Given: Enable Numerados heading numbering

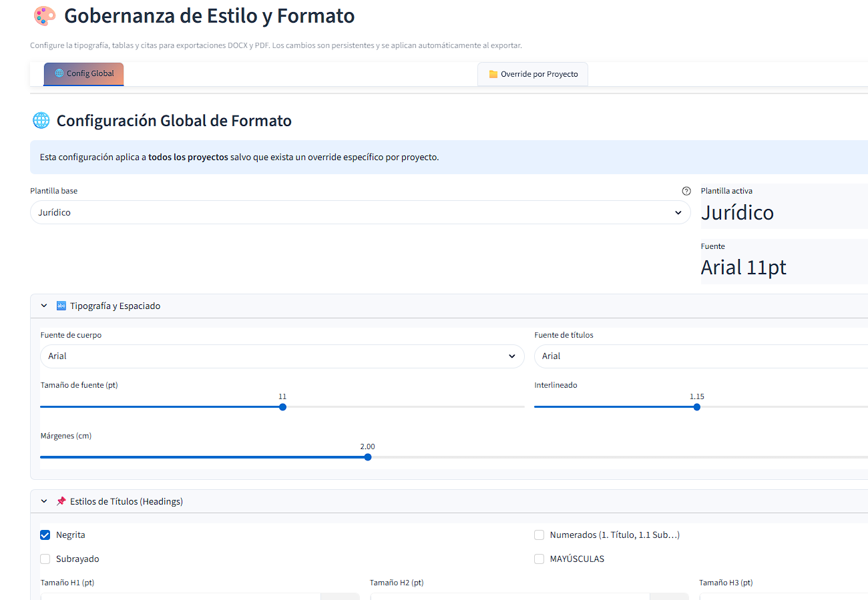Looking at the screenshot, I should point(539,535).
